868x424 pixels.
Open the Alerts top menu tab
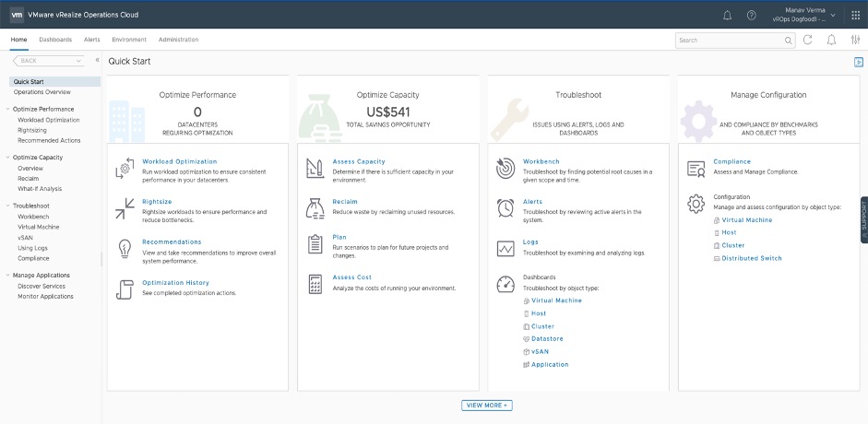(92, 40)
